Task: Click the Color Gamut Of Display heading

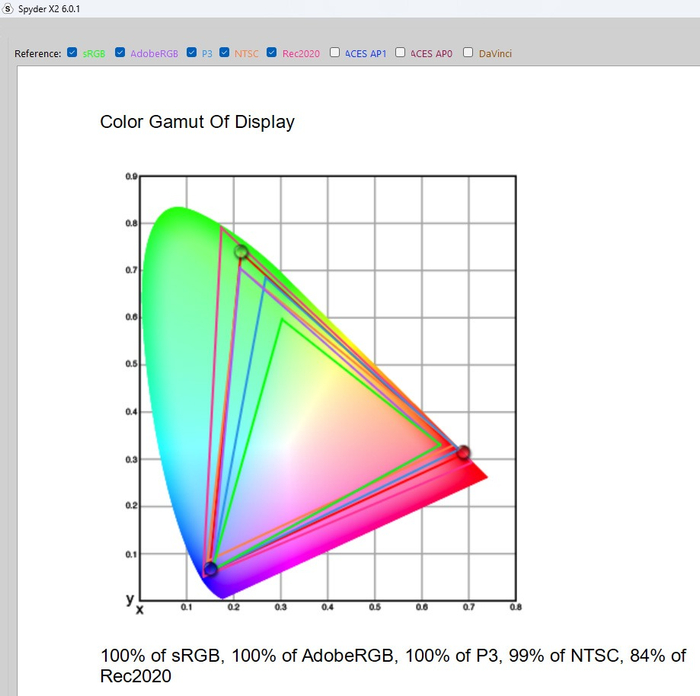Action: pyautogui.click(x=197, y=122)
